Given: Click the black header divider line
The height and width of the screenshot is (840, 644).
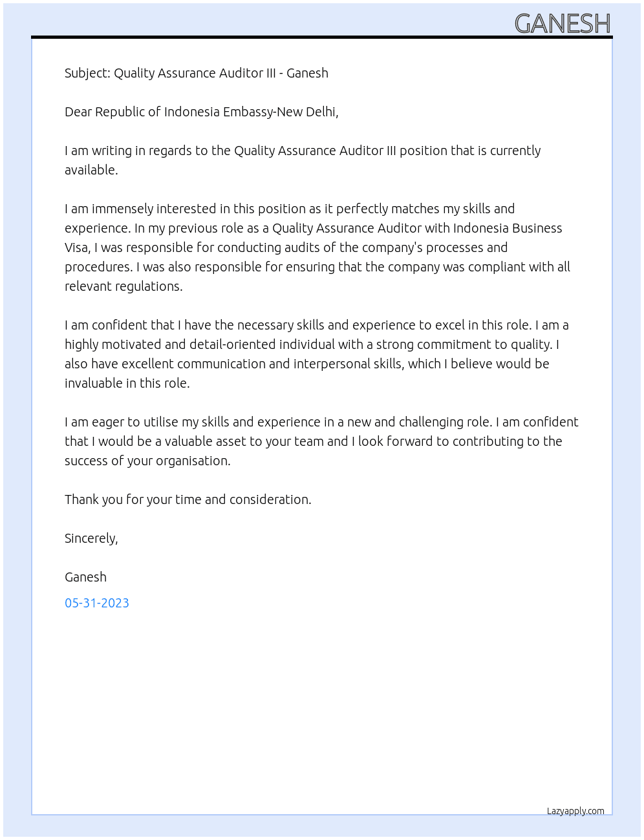Looking at the screenshot, I should pyautogui.click(x=322, y=37).
